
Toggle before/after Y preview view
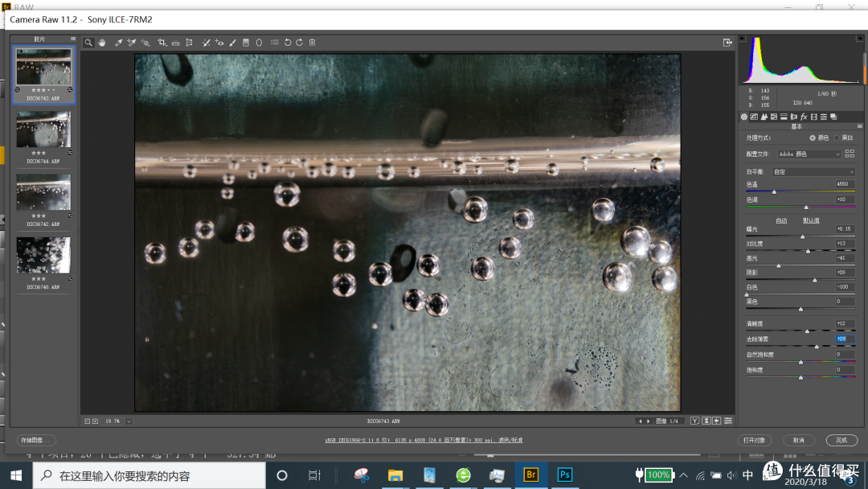click(x=694, y=421)
